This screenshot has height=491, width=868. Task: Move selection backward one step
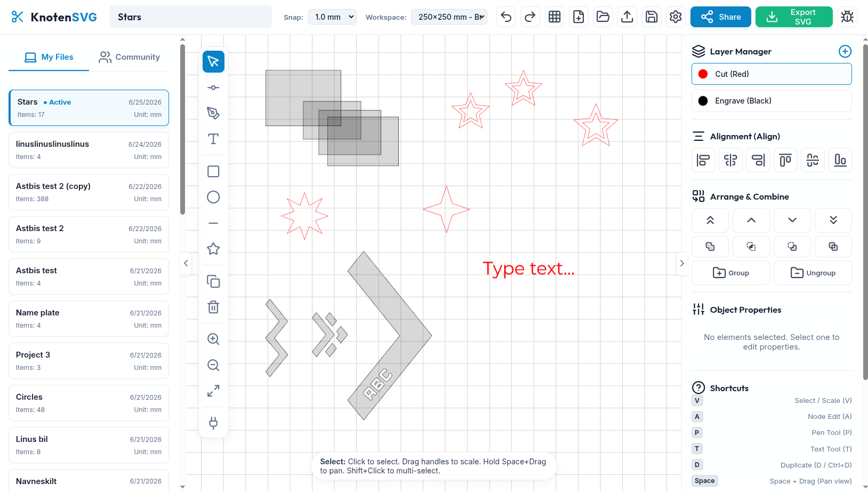tap(792, 220)
